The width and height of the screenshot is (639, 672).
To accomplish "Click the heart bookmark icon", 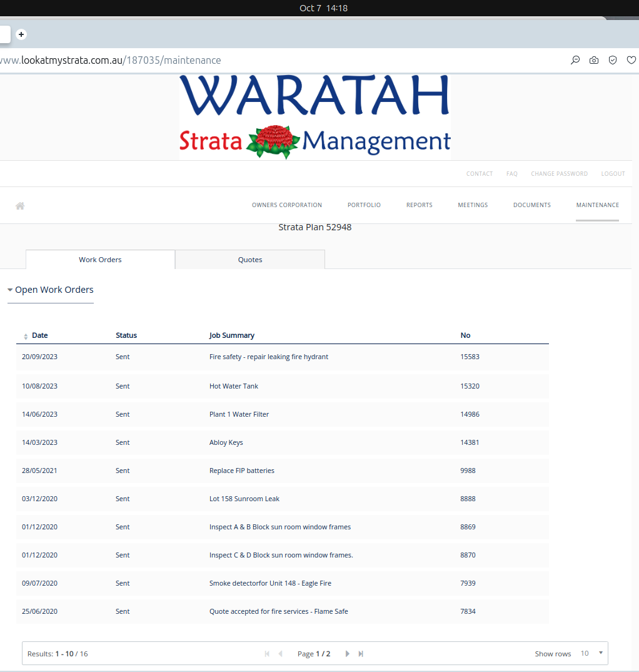I will 631,60.
